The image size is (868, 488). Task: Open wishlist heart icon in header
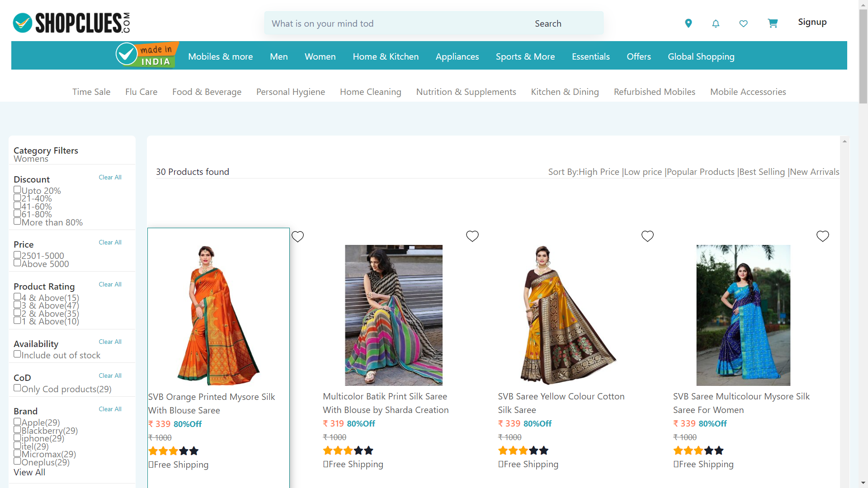pyautogui.click(x=743, y=23)
